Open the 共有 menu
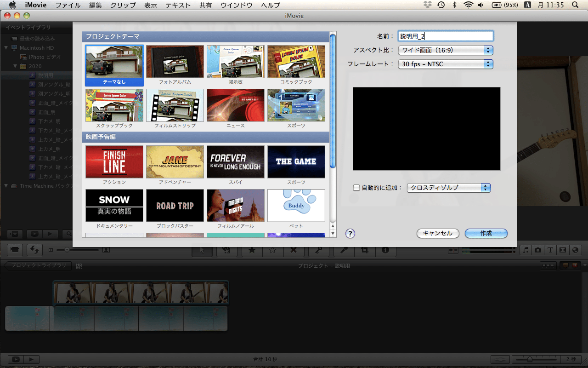The width and height of the screenshot is (588, 368). pyautogui.click(x=206, y=5)
